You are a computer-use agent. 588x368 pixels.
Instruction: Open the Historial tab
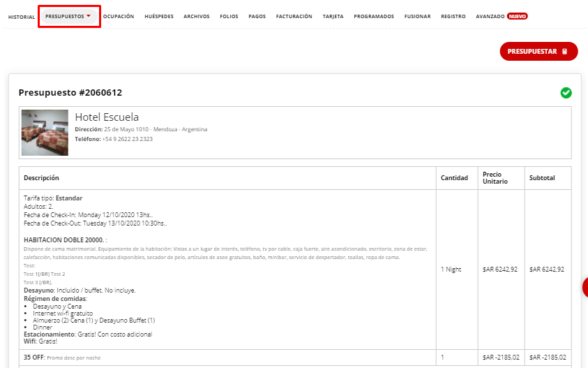pyautogui.click(x=22, y=16)
